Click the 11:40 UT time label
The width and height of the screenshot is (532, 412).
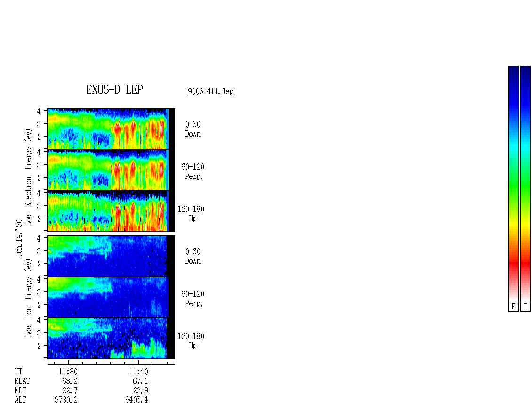click(x=138, y=372)
